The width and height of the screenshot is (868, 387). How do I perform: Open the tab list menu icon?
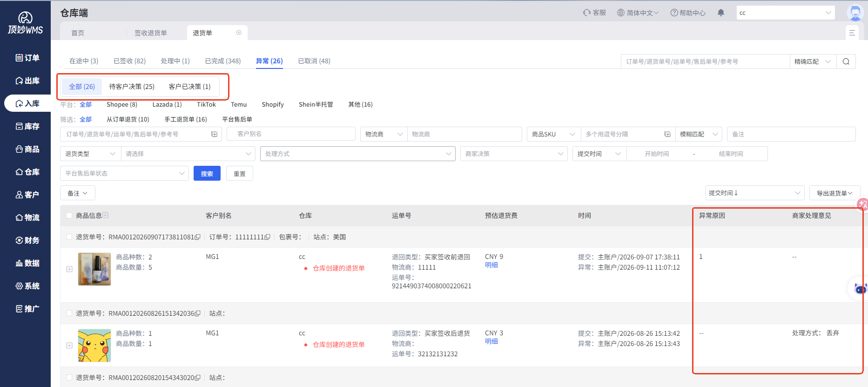pyautogui.click(x=852, y=33)
